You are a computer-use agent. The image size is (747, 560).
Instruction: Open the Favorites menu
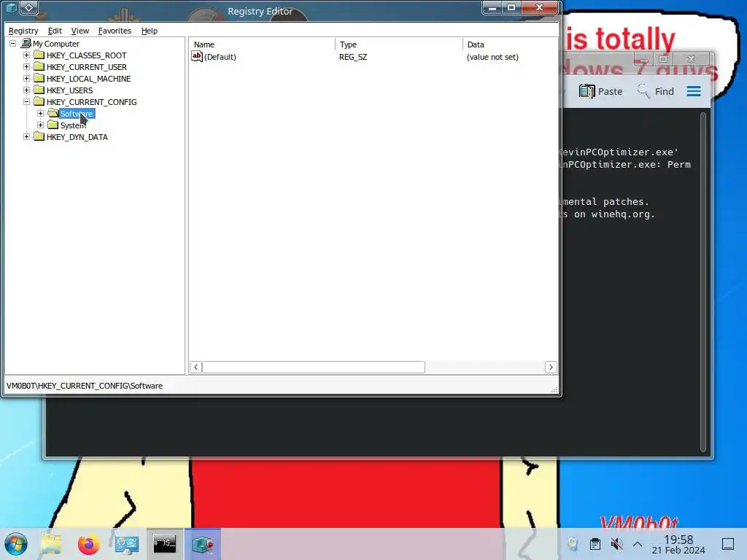point(115,31)
